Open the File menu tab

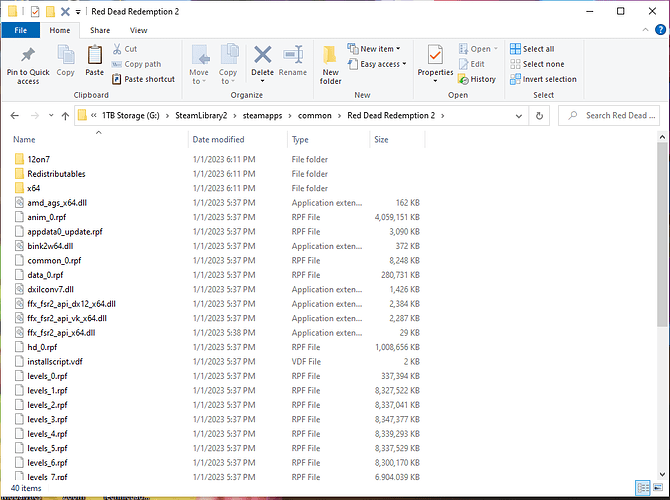point(20,30)
